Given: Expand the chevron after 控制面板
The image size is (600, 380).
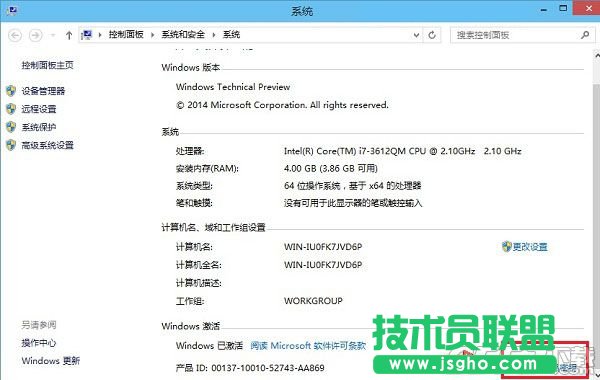Looking at the screenshot, I should tap(152, 35).
